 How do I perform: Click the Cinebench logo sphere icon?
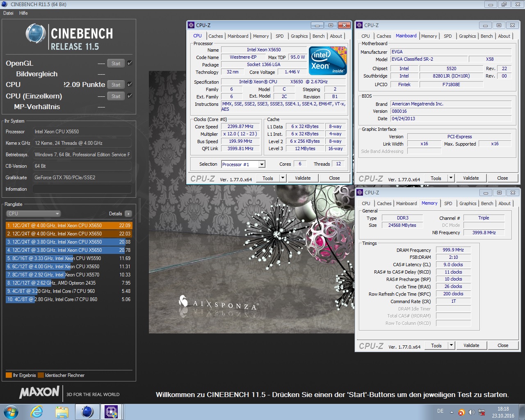click(x=36, y=34)
